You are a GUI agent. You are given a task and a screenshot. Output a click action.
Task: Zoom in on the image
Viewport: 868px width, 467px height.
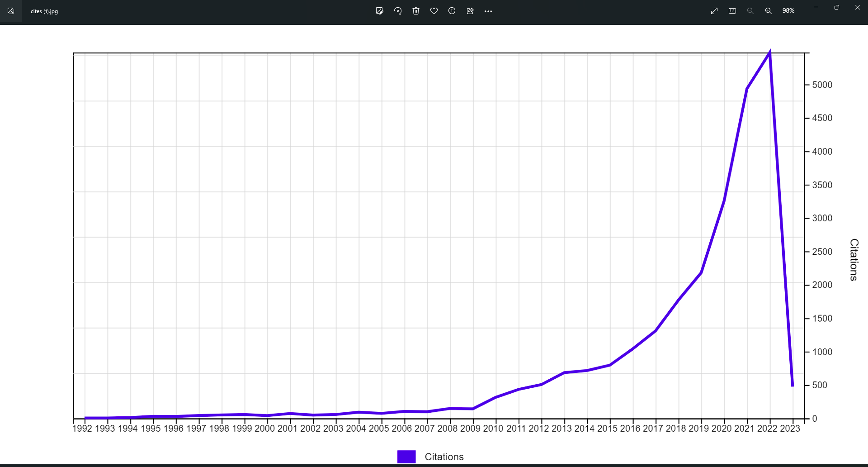[769, 11]
